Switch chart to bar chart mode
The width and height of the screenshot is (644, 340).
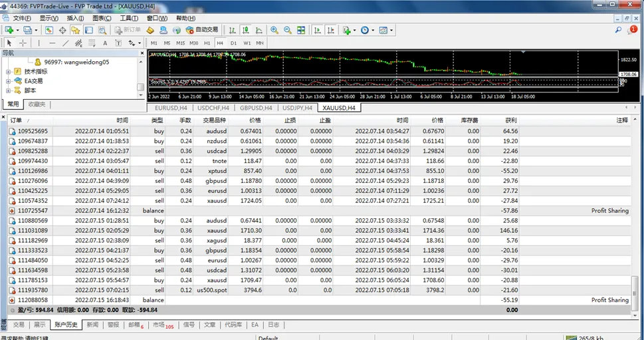point(233,30)
